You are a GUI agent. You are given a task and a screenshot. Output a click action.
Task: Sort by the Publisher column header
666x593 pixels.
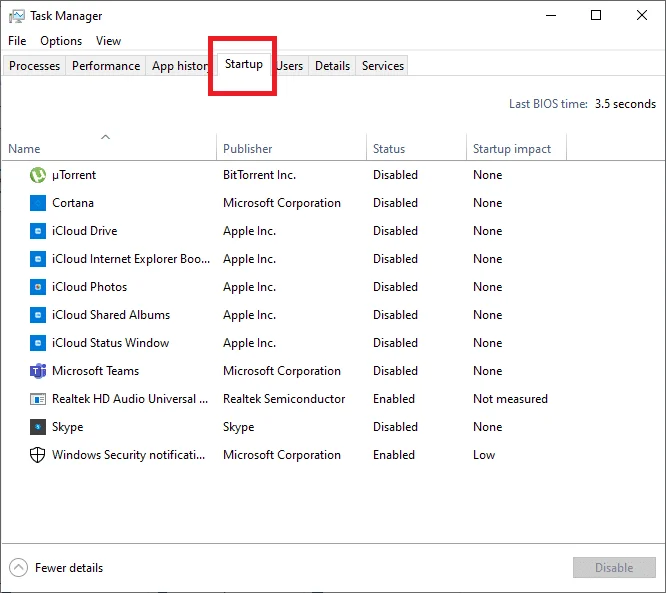[x=291, y=149]
